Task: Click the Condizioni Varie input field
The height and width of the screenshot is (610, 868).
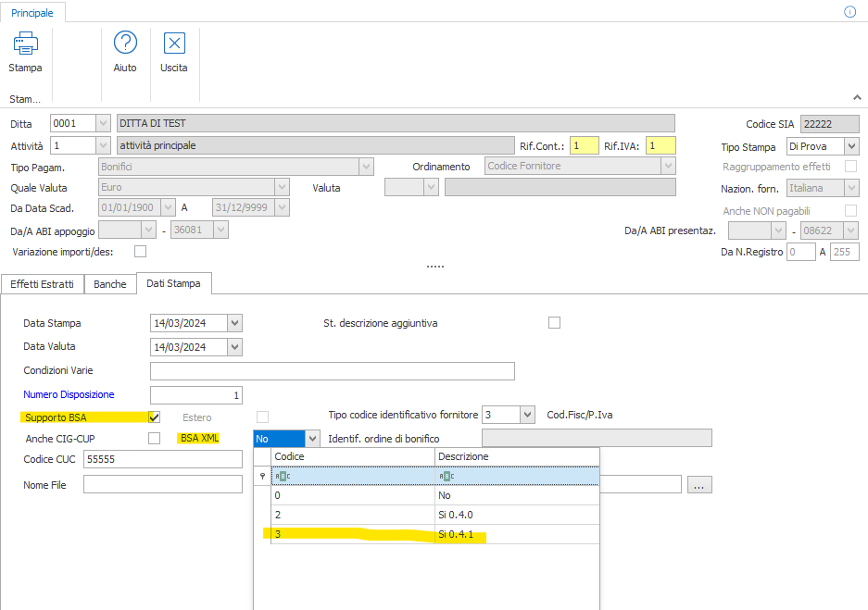Action: (333, 370)
